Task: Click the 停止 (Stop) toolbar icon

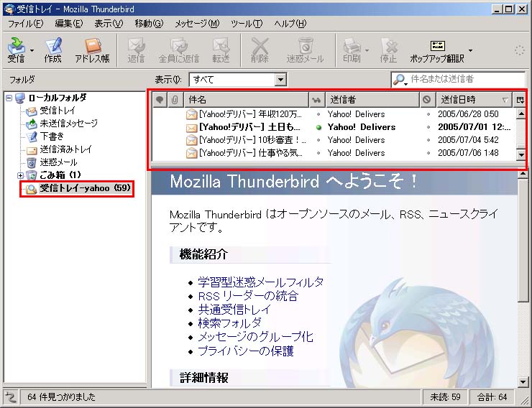Action: [388, 50]
